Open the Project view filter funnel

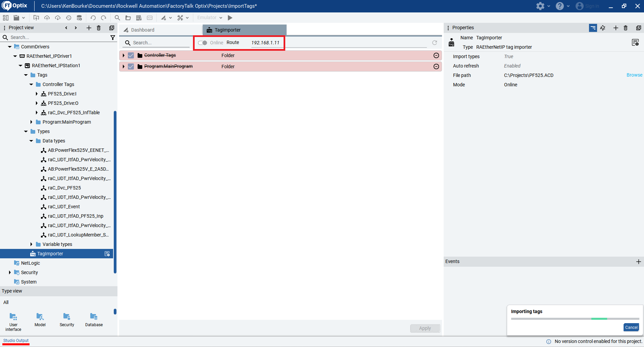(113, 38)
